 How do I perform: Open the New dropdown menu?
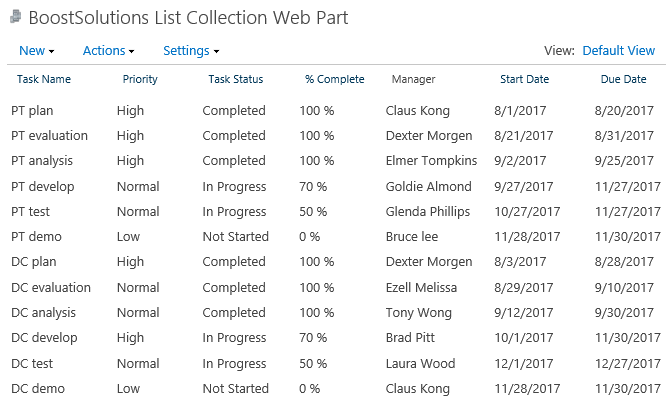click(37, 51)
